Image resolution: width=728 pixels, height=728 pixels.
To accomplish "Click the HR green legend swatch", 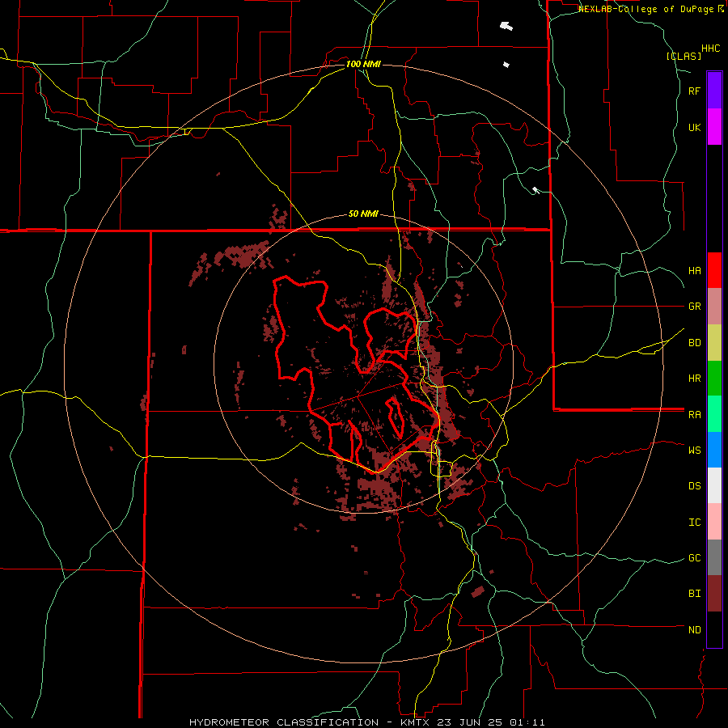I will pyautogui.click(x=714, y=379).
